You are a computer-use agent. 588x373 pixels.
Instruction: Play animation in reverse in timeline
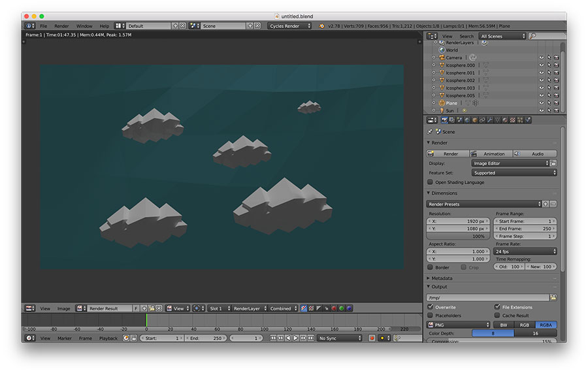tap(288, 338)
